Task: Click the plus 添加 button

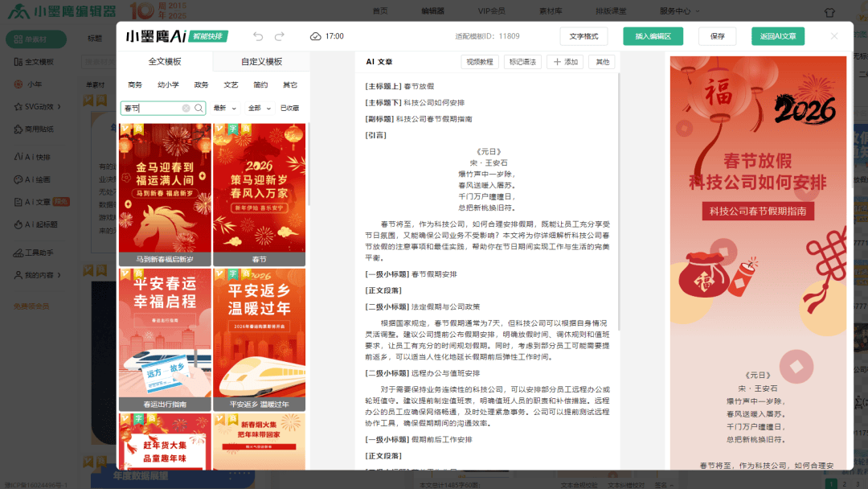Action: coord(565,62)
